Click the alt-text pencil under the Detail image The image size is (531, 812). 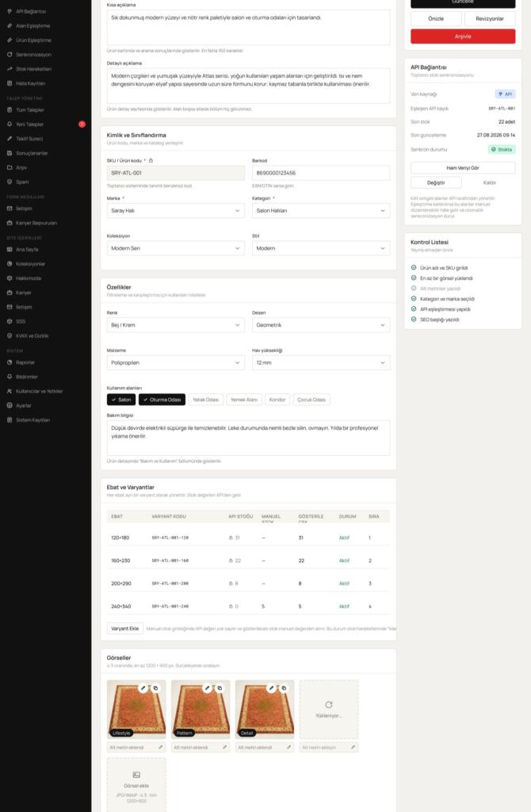288,747
